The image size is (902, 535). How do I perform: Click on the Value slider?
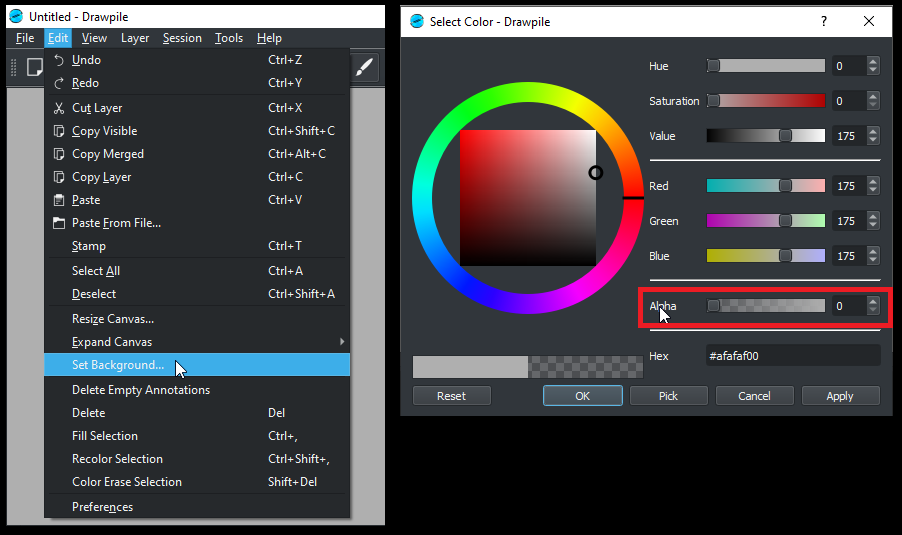pos(766,136)
